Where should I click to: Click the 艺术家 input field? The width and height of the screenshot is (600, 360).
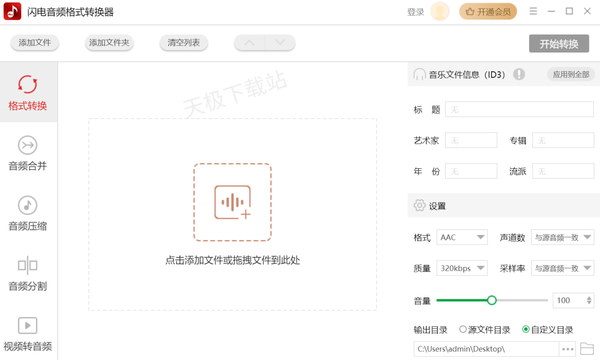coord(471,140)
